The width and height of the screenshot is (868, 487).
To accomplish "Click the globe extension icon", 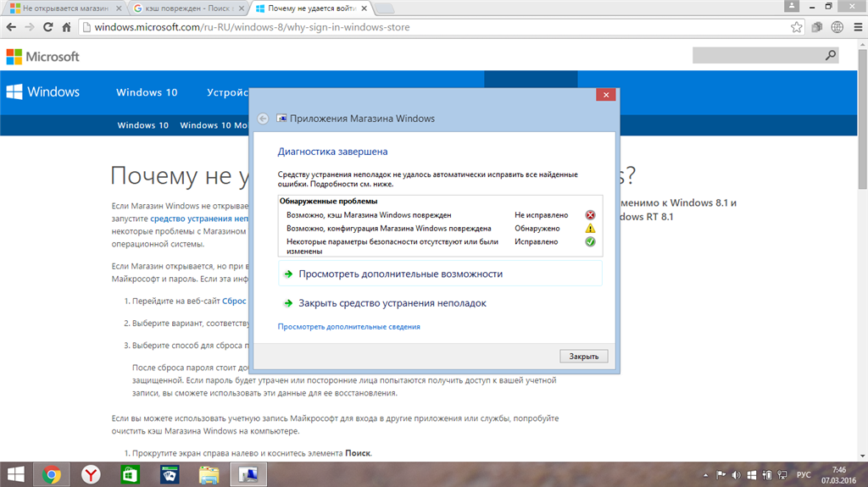I will (x=837, y=27).
